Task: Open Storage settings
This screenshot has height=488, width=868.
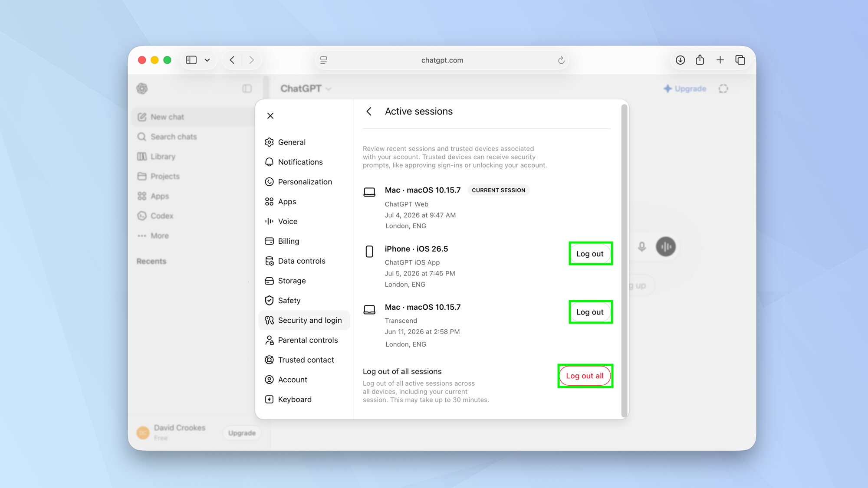Action: tap(304, 281)
